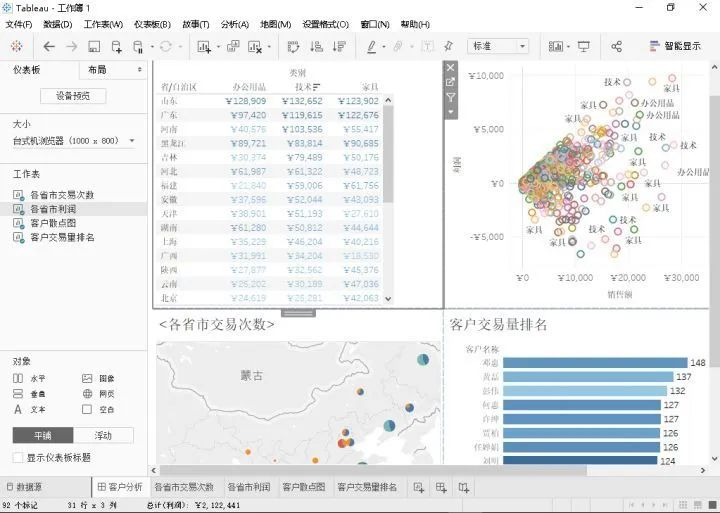Click the Tableau start page logo icon
The height and width of the screenshot is (513, 720).
click(17, 46)
